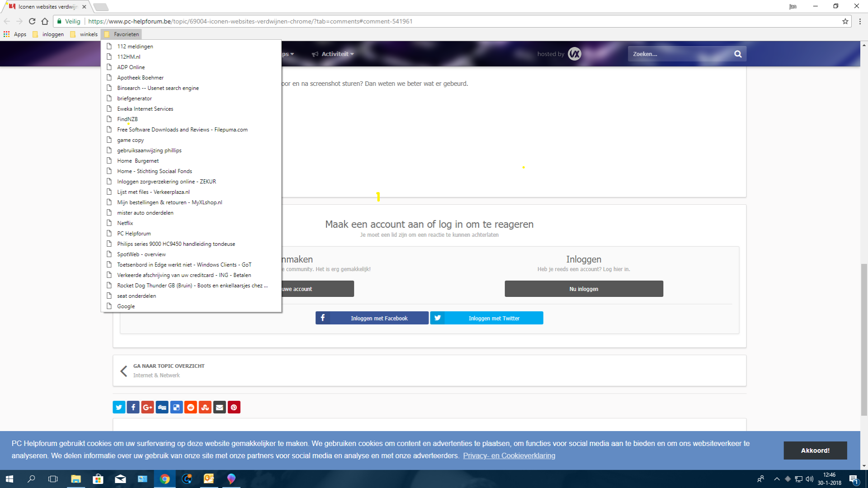
Task: Open the game copy bookmark
Action: (191, 140)
